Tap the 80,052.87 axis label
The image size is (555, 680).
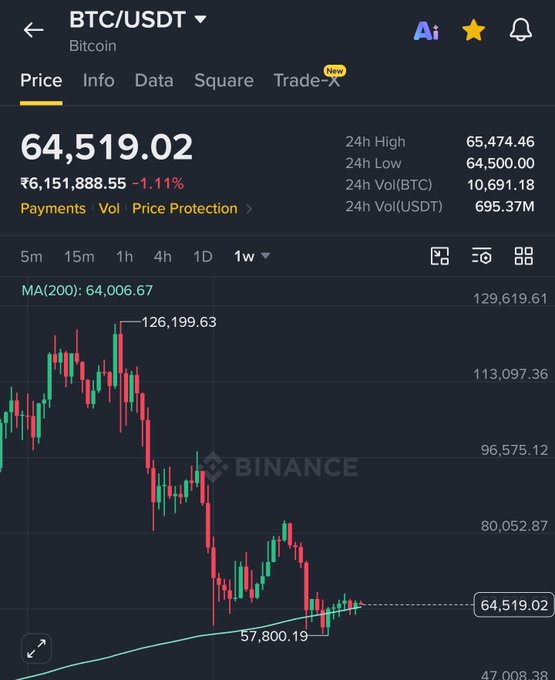(514, 526)
